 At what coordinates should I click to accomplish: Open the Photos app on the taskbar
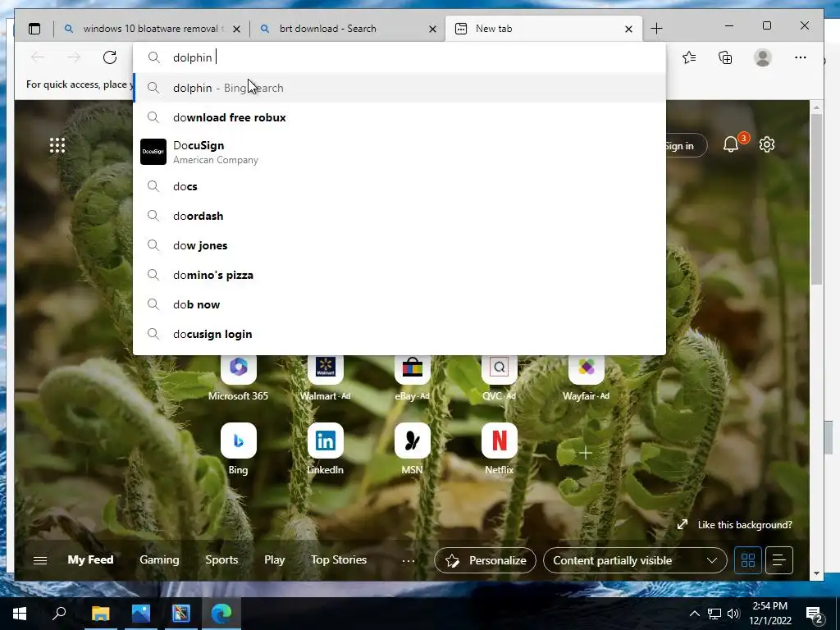click(x=141, y=614)
